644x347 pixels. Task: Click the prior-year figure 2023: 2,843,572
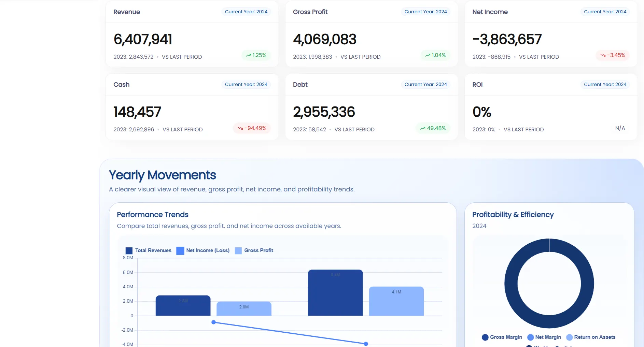coord(134,57)
